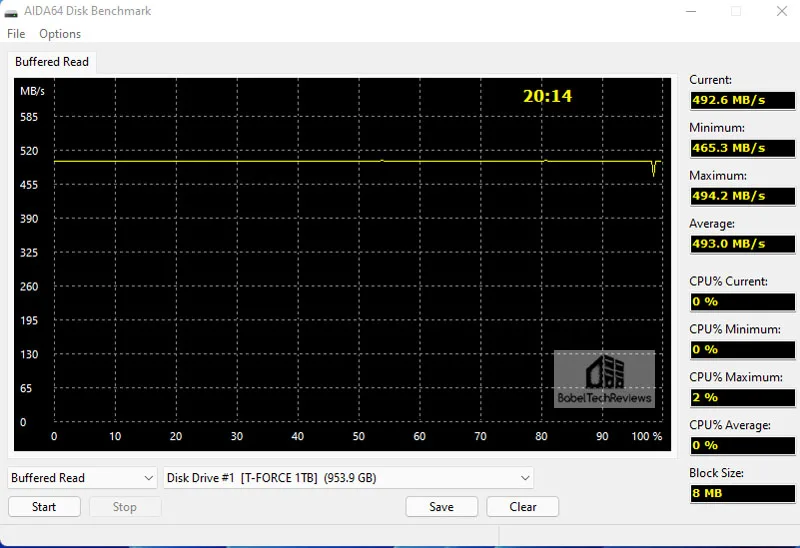Viewport: 800px width, 548px height.
Task: Click the 100 % label on the horizontal axis
Action: click(x=646, y=436)
